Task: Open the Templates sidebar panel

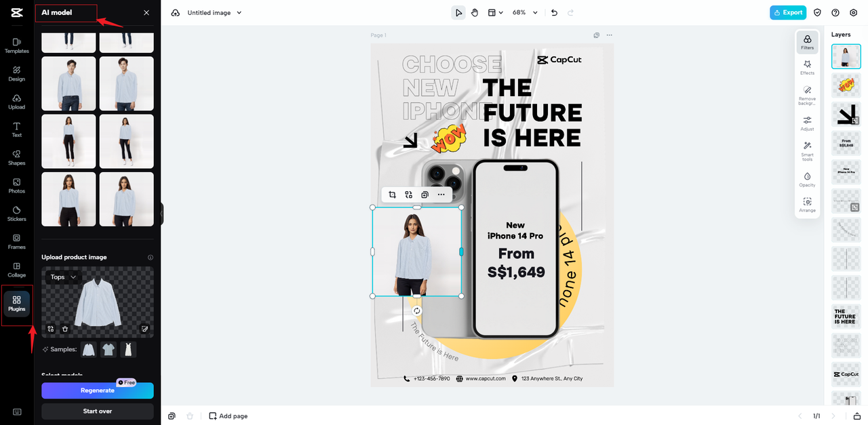Action: pos(16,45)
